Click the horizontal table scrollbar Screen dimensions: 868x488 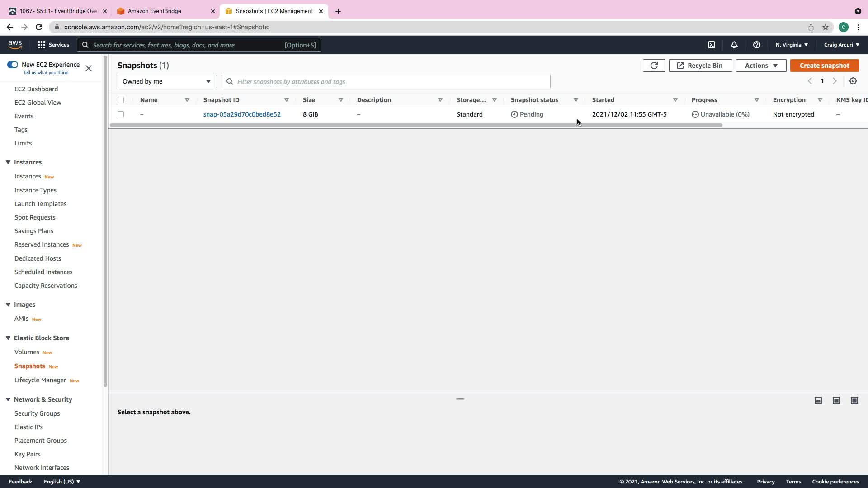coord(416,125)
